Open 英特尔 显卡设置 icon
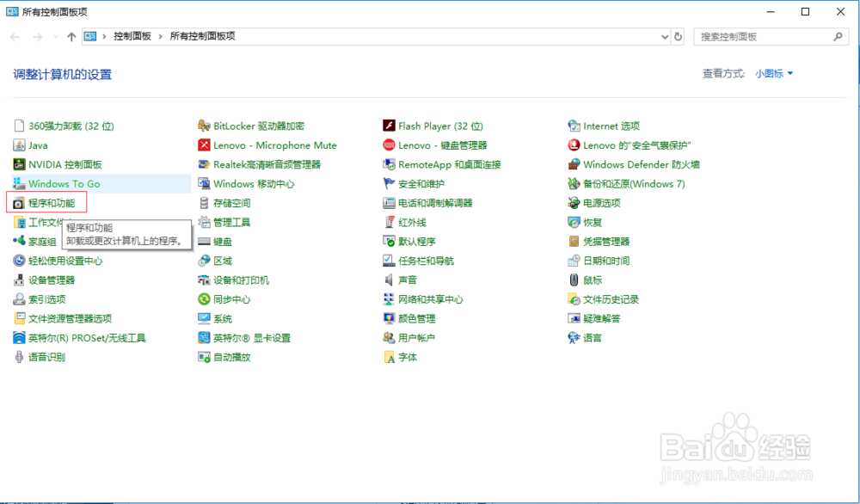The image size is (860, 504). (204, 338)
